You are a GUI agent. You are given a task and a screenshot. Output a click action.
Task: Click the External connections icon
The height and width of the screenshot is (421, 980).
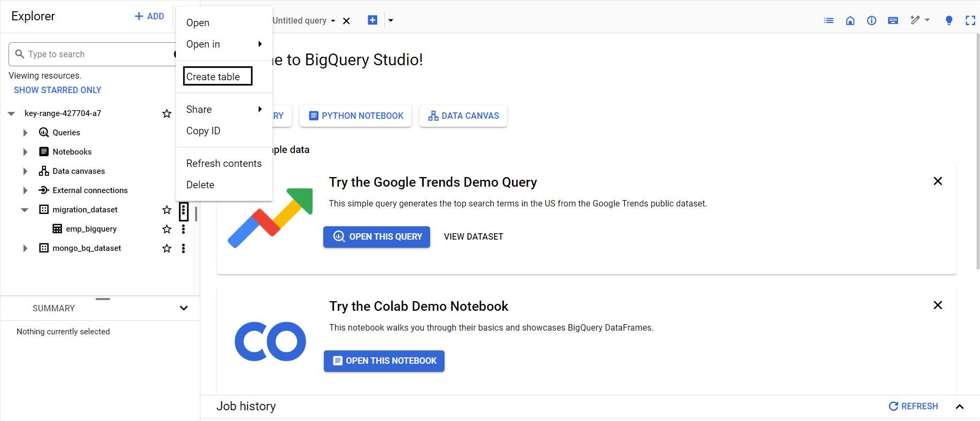pos(44,190)
